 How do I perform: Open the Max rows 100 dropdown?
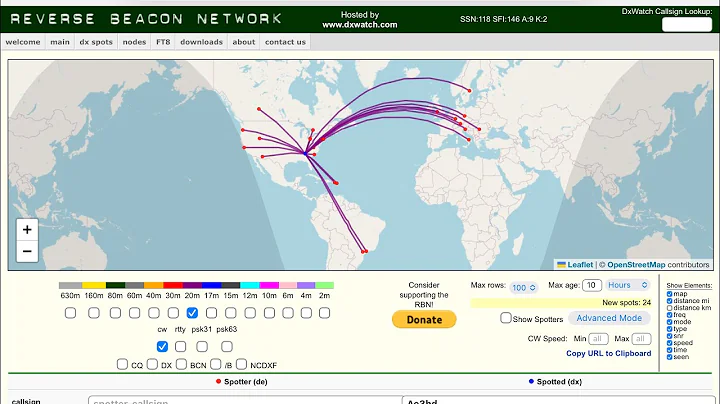coord(523,287)
